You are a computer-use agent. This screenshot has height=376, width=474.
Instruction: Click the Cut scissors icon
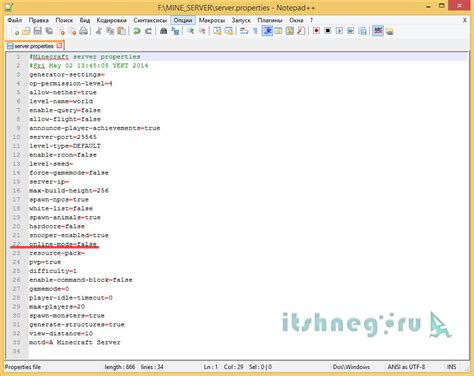click(x=99, y=31)
